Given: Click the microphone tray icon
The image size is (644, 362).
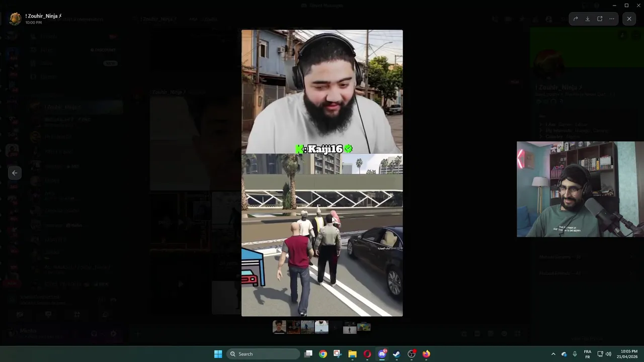Looking at the screenshot, I should 575,354.
